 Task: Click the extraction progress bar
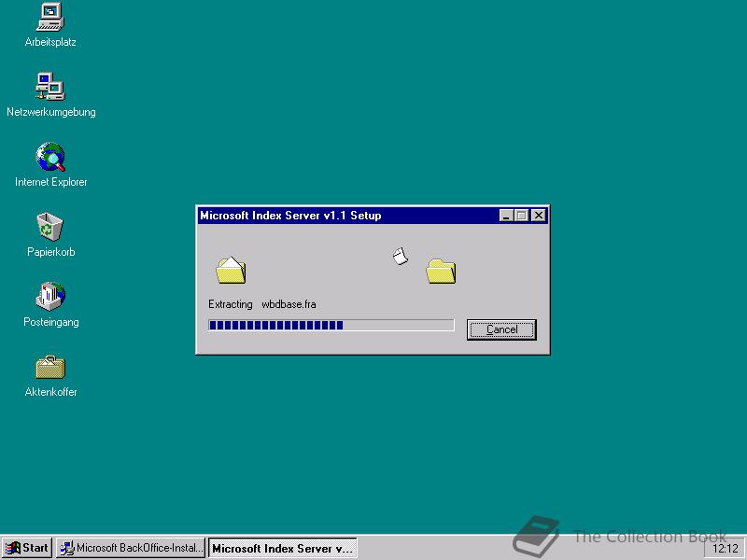click(331, 325)
